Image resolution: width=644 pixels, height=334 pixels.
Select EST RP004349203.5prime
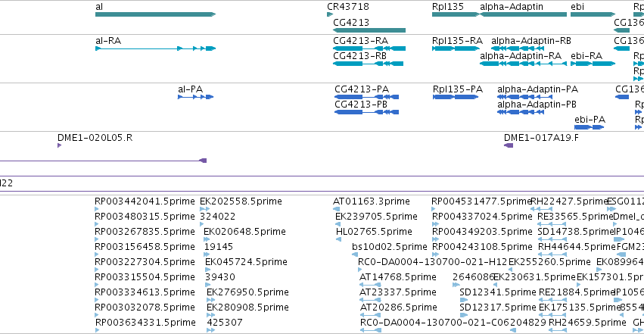[482, 232]
